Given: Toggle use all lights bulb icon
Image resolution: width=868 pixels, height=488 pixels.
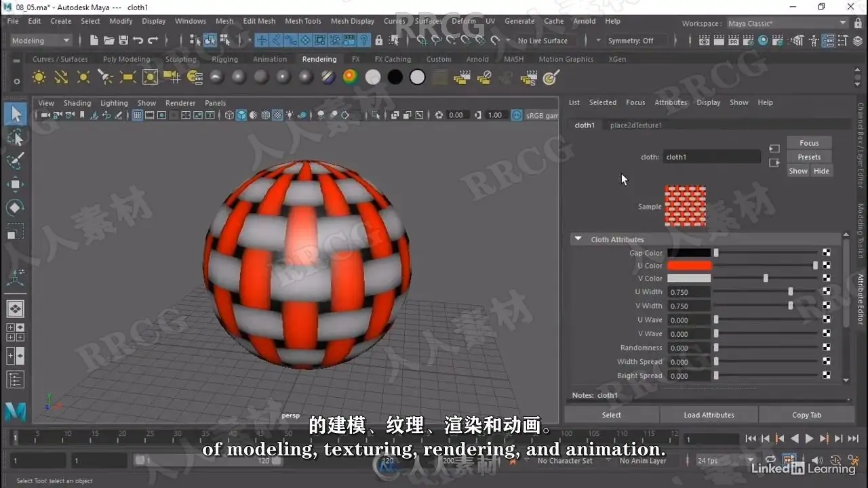Looking at the screenshot, I should [290, 115].
